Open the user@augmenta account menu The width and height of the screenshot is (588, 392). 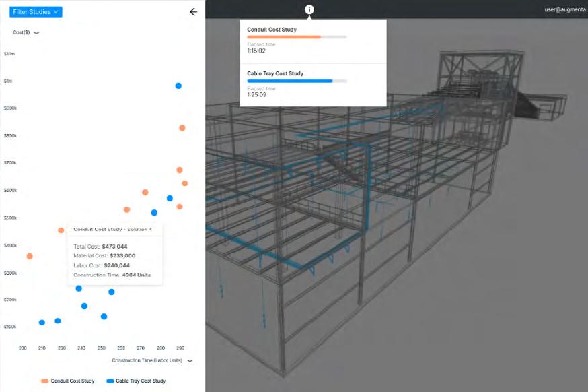(565, 10)
